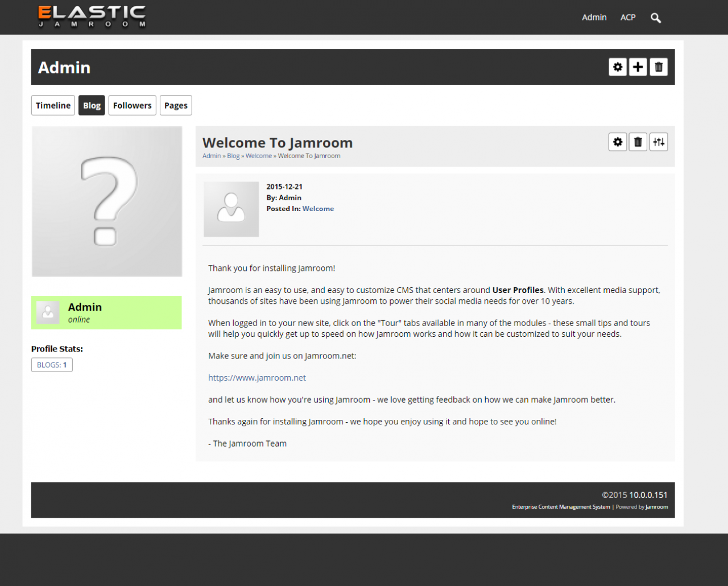Visit the https://www.jamroom.net link
This screenshot has height=586, width=728.
pos(257,378)
